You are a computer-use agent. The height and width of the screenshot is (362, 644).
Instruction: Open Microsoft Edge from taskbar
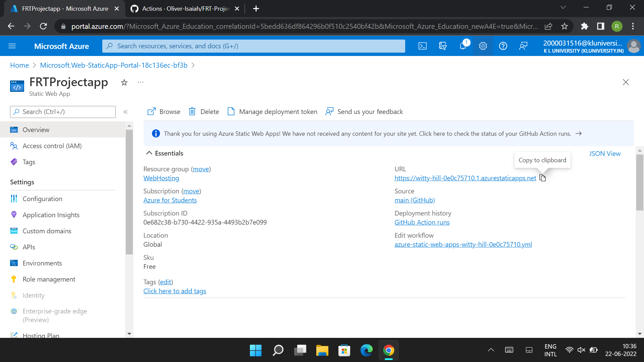pyautogui.click(x=366, y=350)
